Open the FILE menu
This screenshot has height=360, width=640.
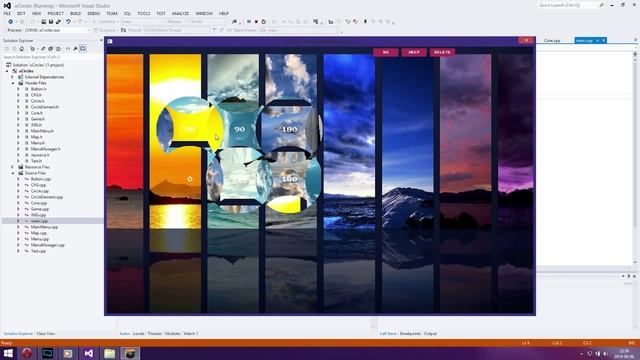7,13
